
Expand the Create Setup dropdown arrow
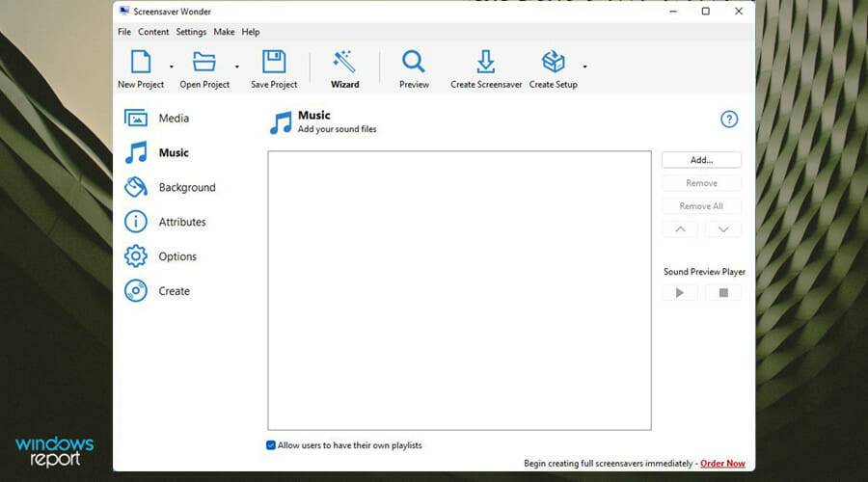[x=584, y=67]
